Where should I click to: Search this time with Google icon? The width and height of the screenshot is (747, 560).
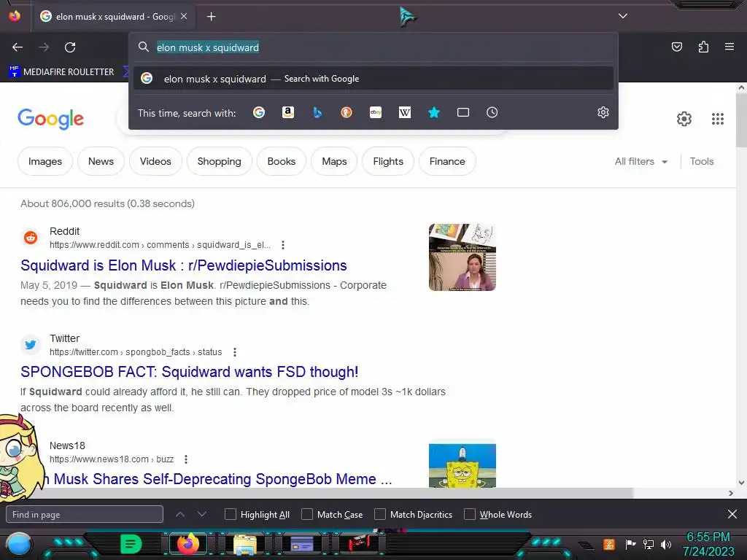tap(259, 112)
